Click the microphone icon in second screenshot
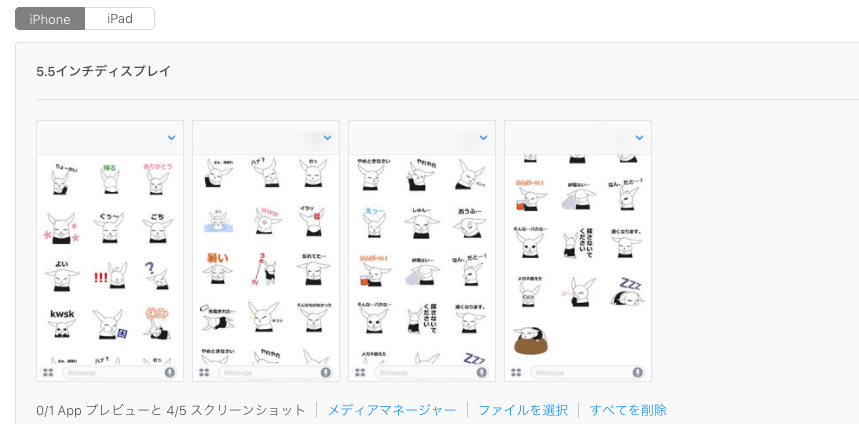Screen dimensions: 859x424 click(x=326, y=373)
